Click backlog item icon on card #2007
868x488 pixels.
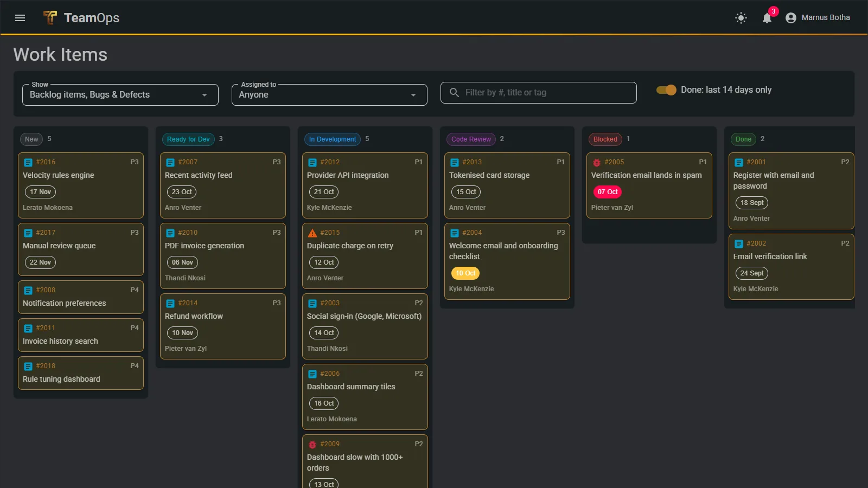coord(170,163)
